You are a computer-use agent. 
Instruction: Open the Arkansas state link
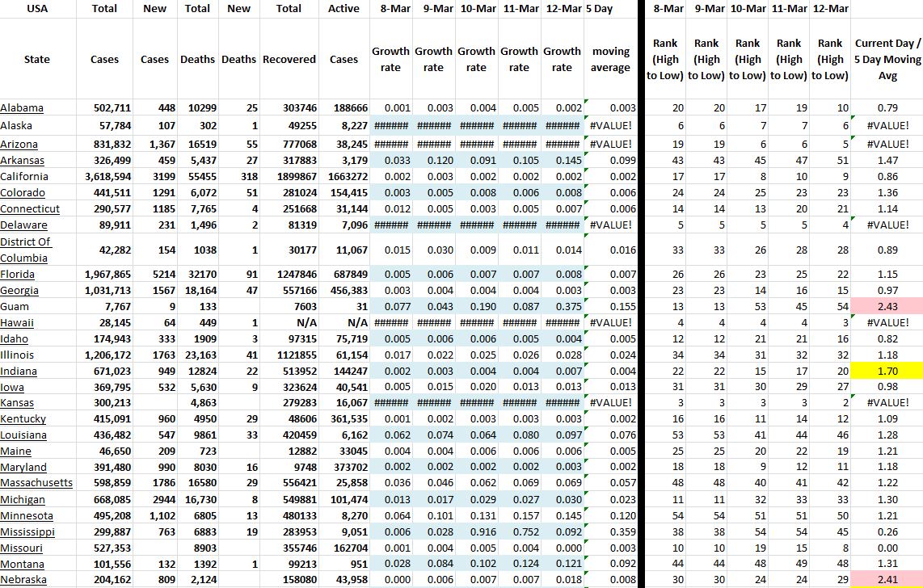pos(23,161)
